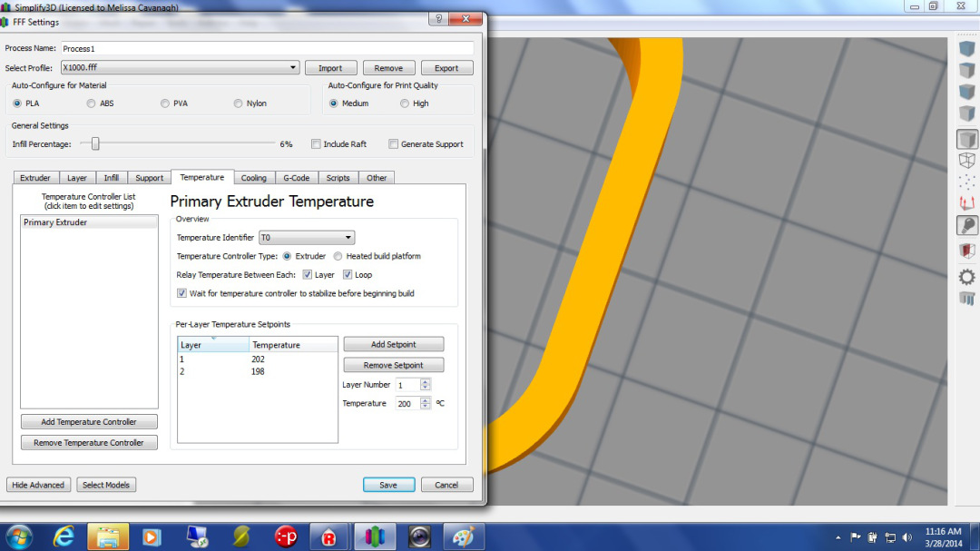Open the webcam taskbar icon
The width and height of the screenshot is (980, 551).
[x=419, y=537]
